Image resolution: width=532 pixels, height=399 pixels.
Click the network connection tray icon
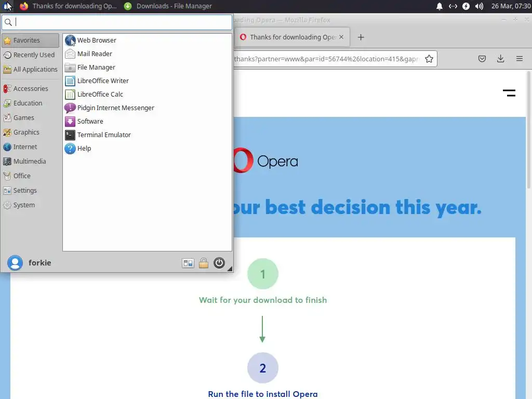tap(453, 6)
